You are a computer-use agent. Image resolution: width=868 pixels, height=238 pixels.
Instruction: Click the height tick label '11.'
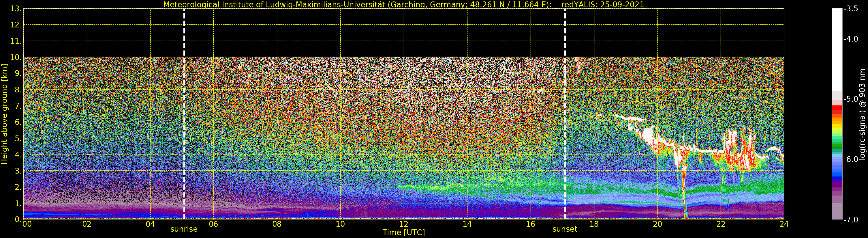point(16,41)
